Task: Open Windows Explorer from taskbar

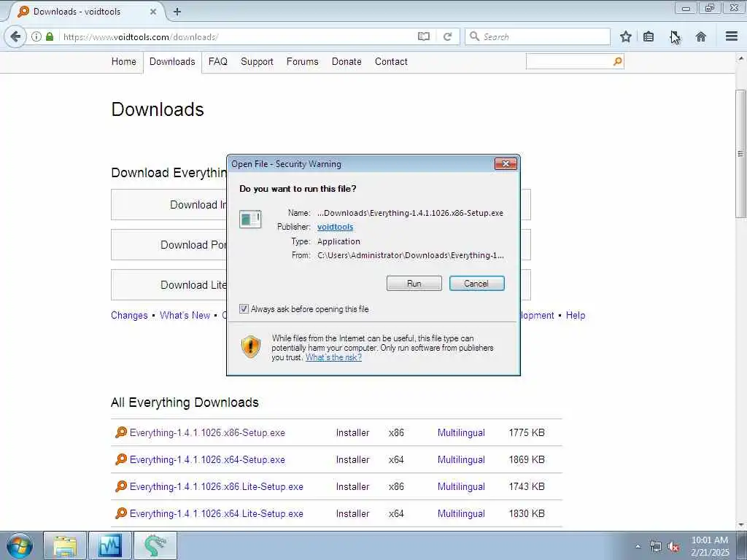Action: click(65, 545)
